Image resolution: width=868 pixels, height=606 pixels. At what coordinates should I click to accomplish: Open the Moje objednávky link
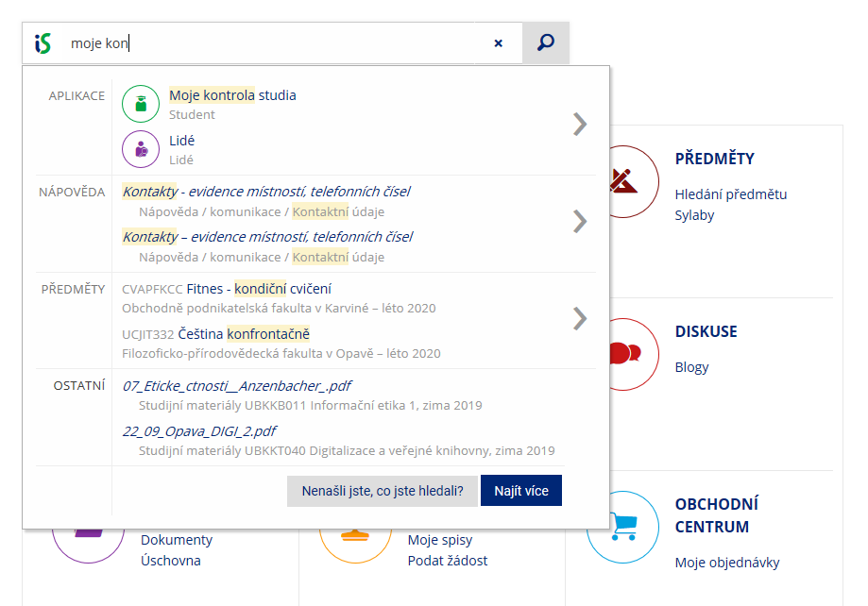tap(727, 563)
